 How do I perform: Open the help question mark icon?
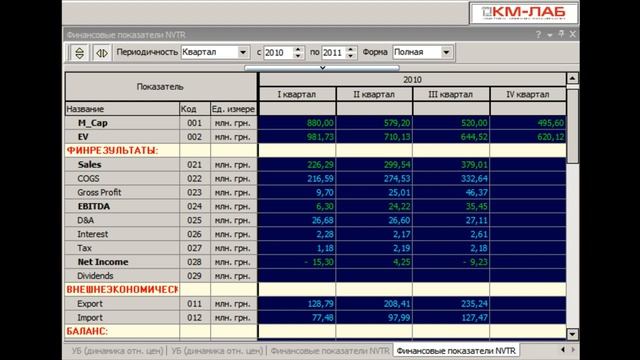[538, 35]
